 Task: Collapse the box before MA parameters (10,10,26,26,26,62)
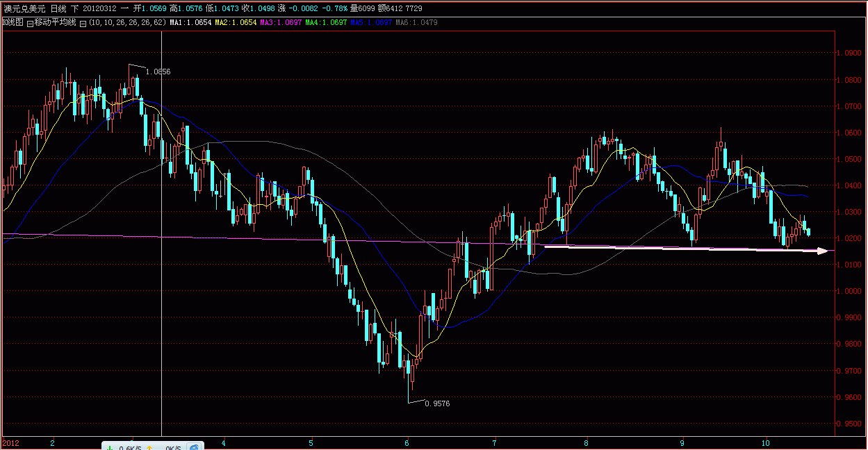tap(83, 23)
